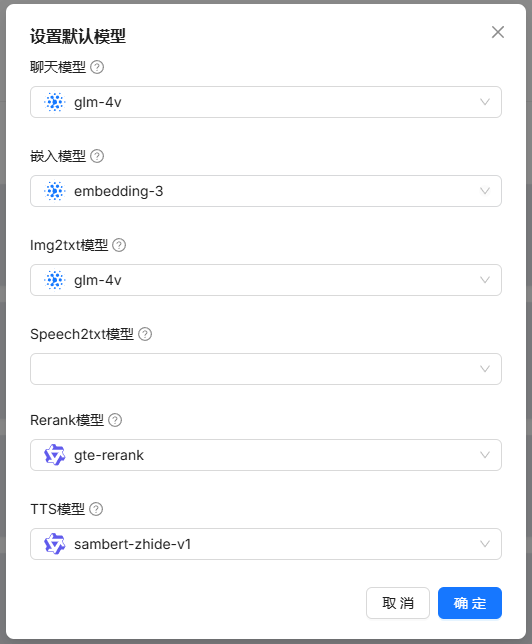Open the sambert-zhide-v1 TTS dropdown
The width and height of the screenshot is (532, 644).
[266, 544]
